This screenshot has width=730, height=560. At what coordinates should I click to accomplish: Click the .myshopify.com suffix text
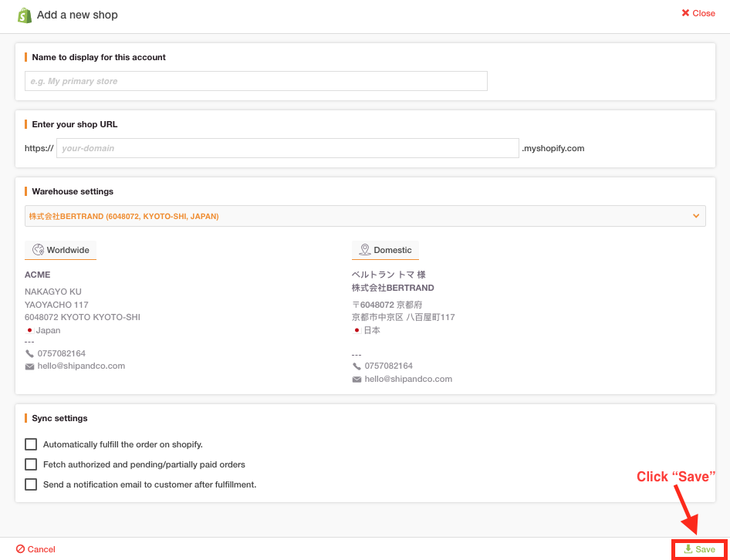point(553,149)
